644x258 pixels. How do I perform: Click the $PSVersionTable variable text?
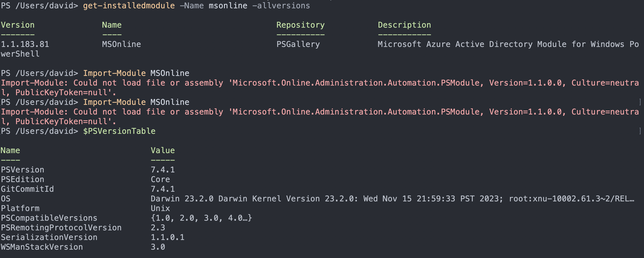point(119,131)
